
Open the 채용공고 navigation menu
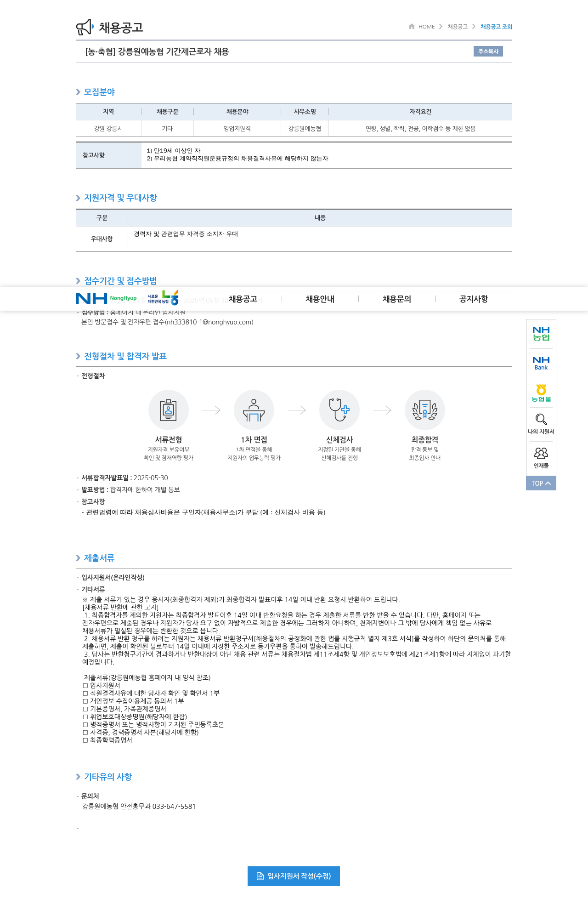243,299
